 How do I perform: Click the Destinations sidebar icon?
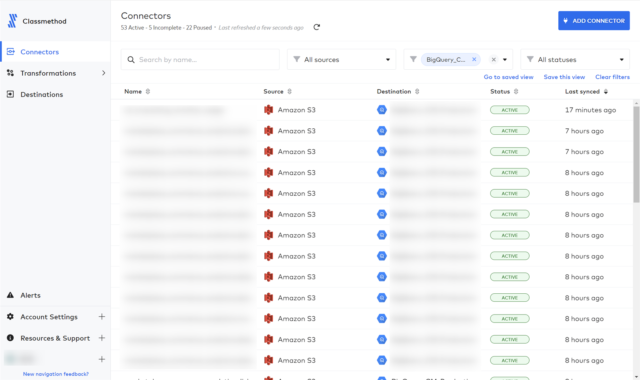(10, 94)
